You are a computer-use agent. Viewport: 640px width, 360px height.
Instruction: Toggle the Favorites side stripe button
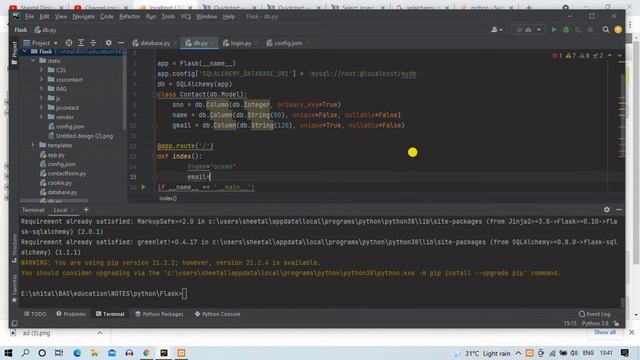[14, 288]
